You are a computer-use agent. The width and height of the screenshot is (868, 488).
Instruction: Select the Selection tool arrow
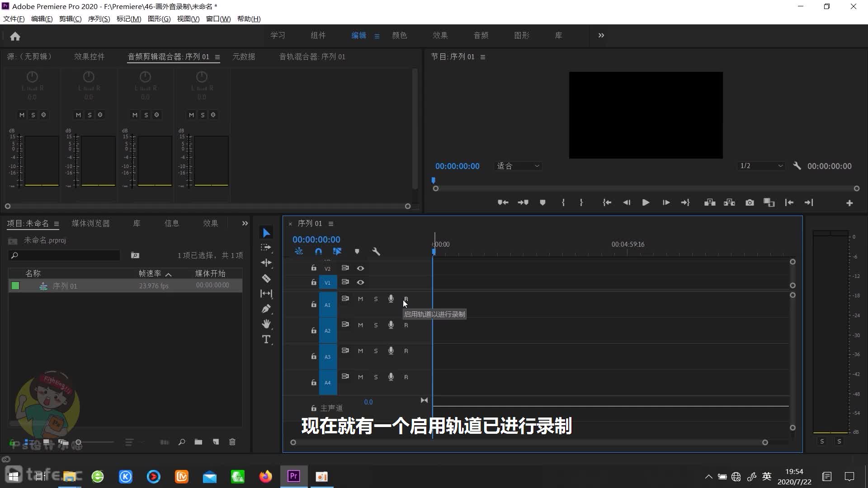[x=266, y=233]
